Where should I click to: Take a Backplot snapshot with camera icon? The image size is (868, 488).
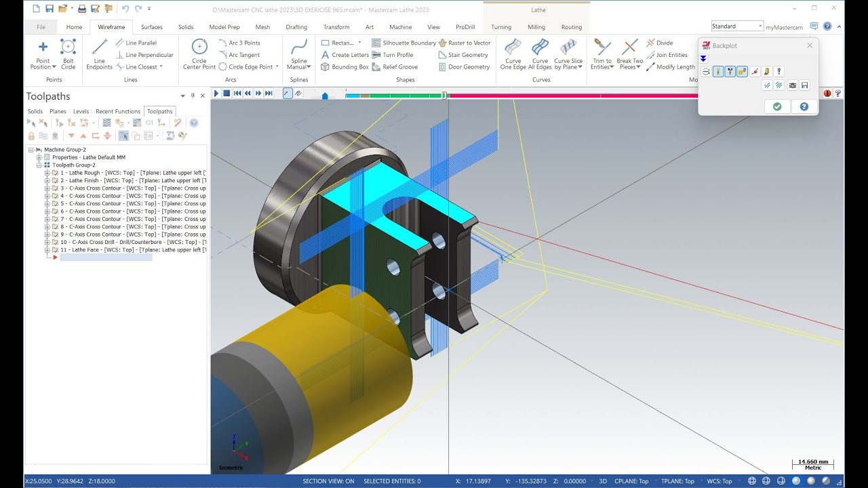click(x=792, y=85)
